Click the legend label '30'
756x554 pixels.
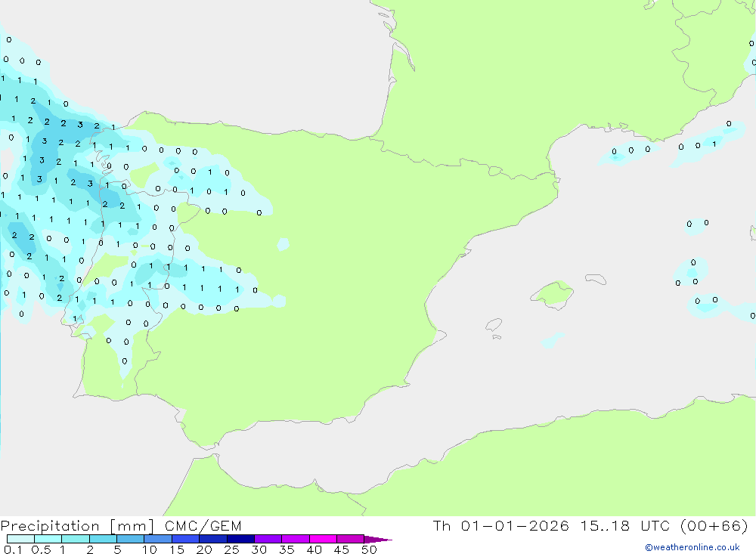pos(259,549)
